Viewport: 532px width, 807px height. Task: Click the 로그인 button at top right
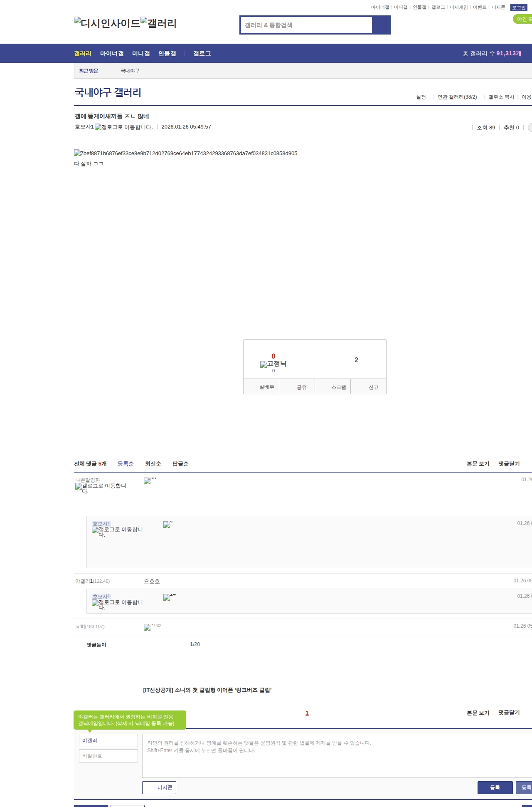(x=519, y=7)
